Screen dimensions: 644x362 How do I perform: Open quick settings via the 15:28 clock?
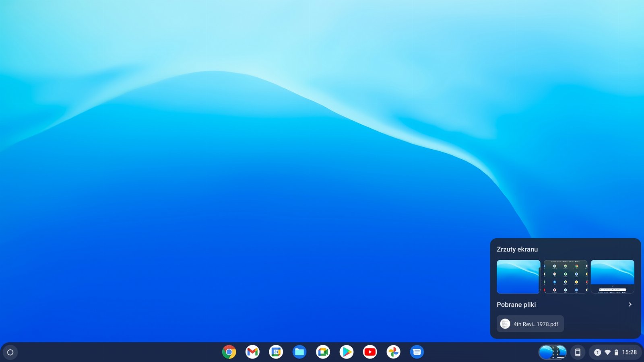tap(630, 352)
